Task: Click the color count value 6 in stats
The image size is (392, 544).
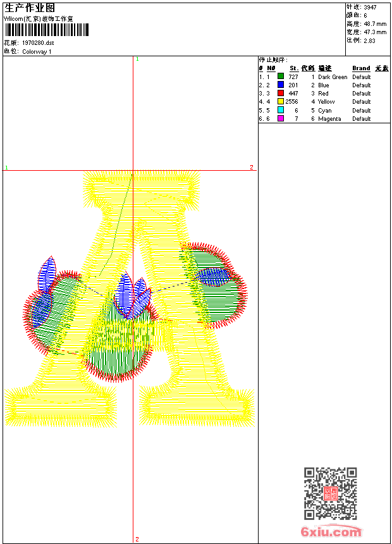Action: point(365,16)
